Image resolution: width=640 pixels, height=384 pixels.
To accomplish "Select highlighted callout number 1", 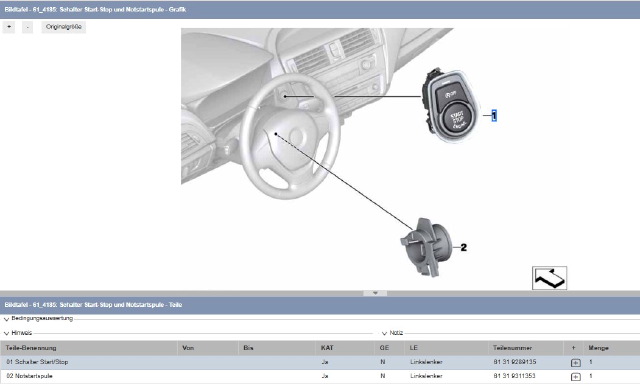I will pos(494,116).
